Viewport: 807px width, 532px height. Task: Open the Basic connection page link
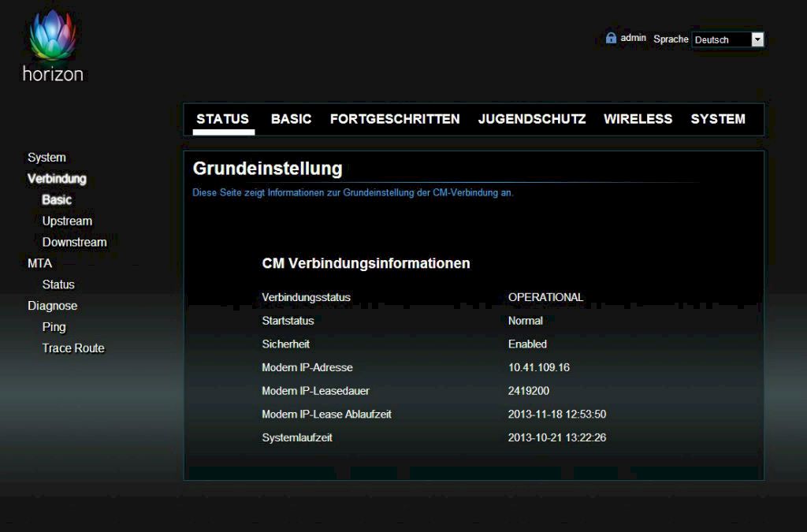tap(57, 200)
